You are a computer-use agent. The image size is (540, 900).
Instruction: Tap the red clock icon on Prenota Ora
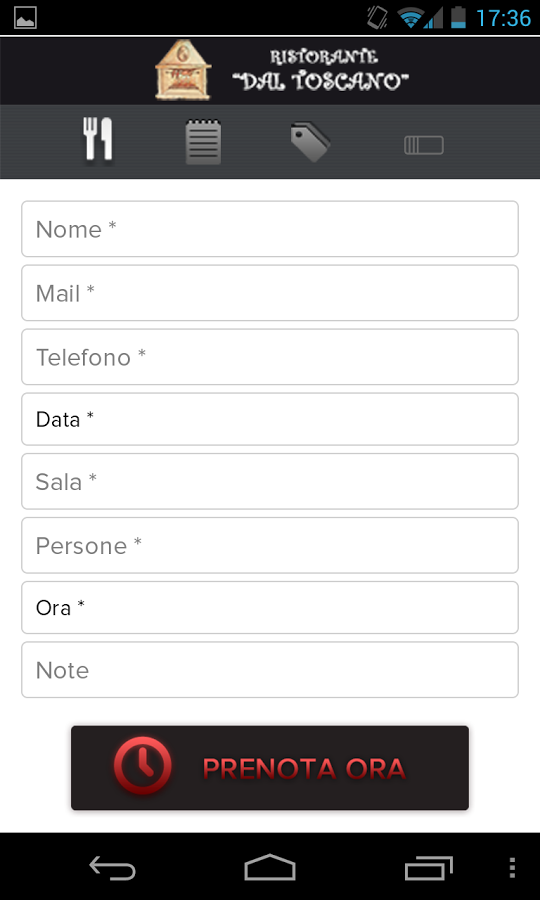point(142,766)
